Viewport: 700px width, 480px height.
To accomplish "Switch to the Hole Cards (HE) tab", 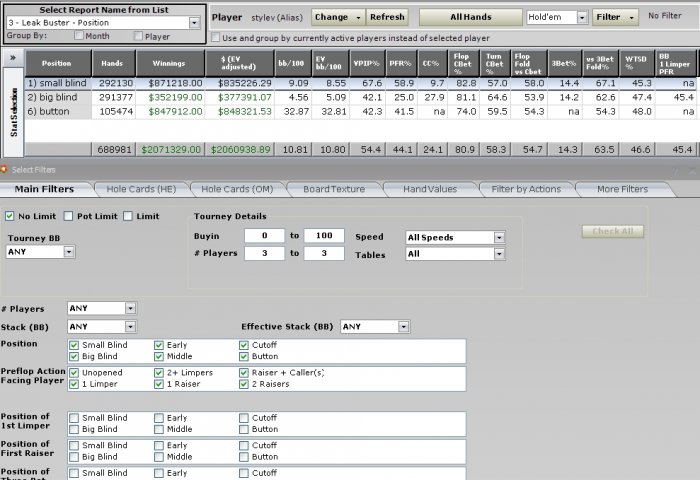I will click(x=140, y=189).
